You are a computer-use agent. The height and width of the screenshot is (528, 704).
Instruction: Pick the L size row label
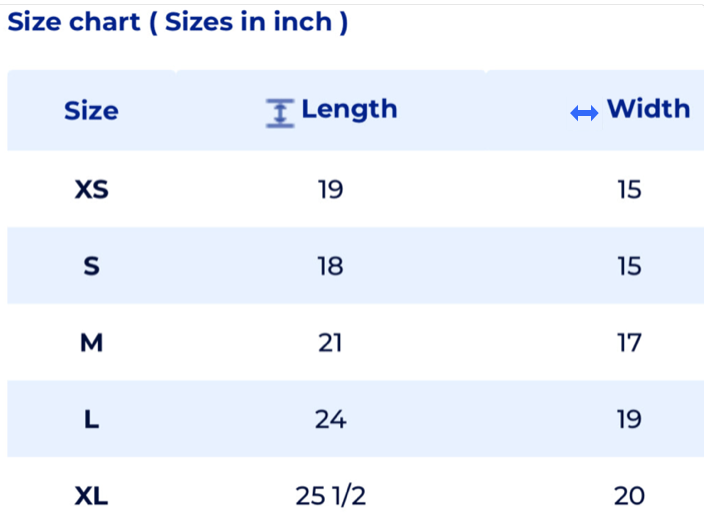[x=91, y=420]
